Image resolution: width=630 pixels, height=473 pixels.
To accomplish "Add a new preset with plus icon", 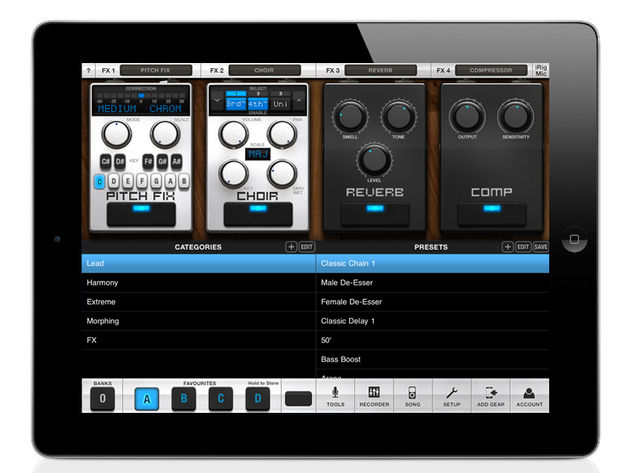I will tap(507, 247).
